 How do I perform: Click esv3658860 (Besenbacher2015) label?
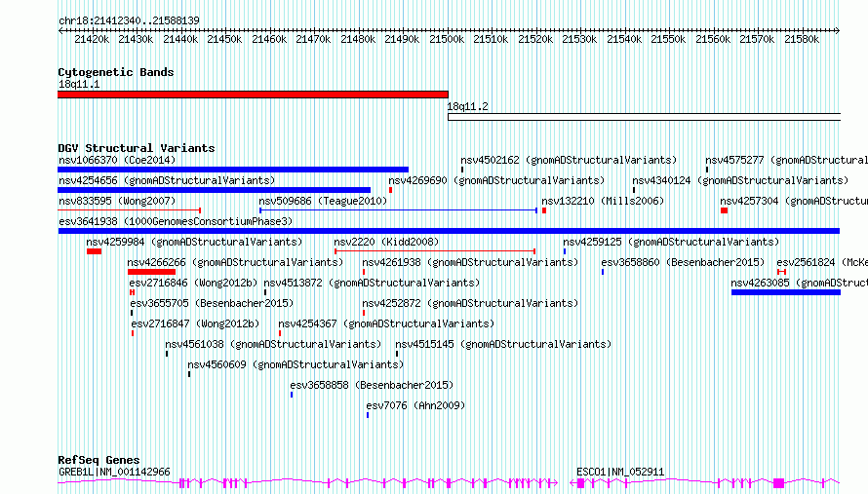683,262
